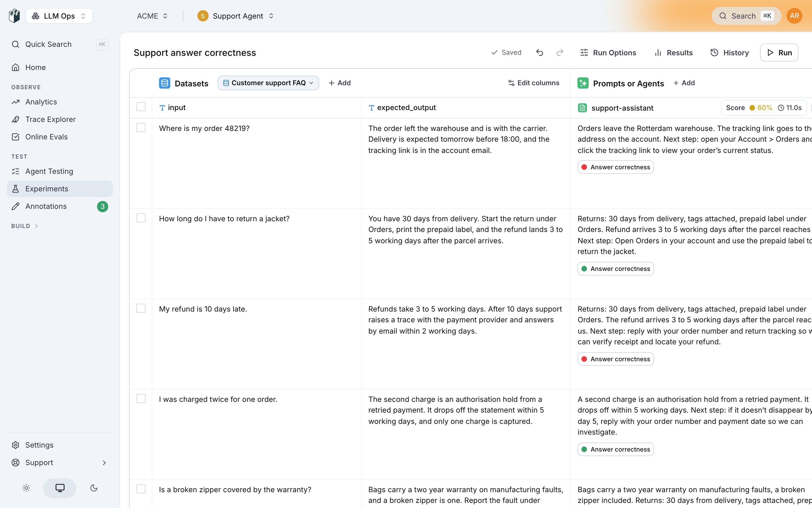Click the input column type icon

[x=162, y=108]
